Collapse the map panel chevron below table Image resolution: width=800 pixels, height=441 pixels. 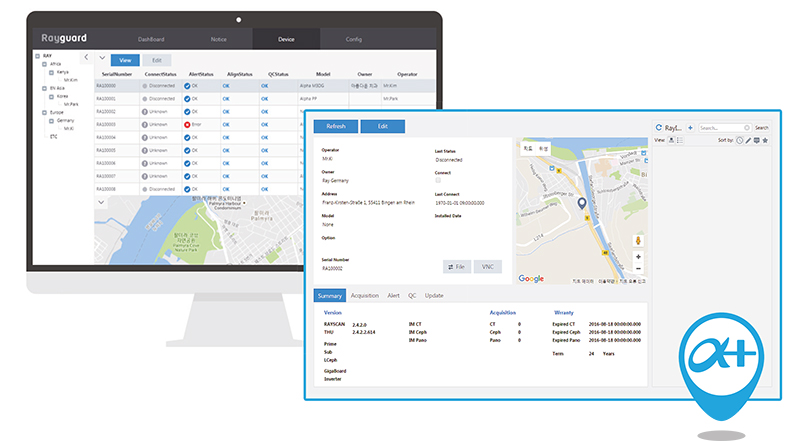click(x=100, y=202)
